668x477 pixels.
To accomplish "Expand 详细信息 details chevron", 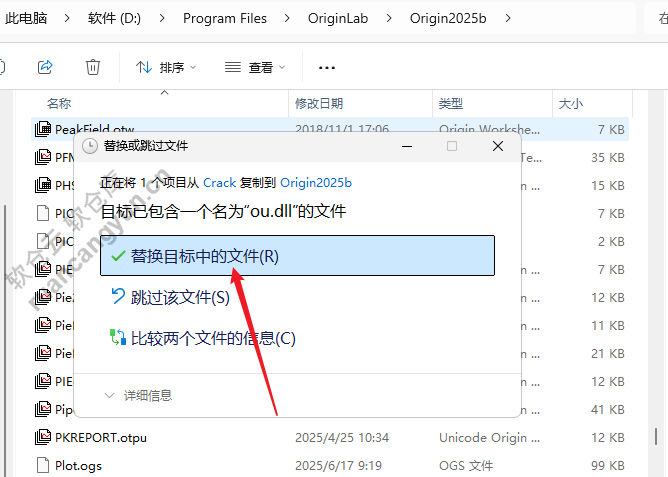I will [110, 396].
